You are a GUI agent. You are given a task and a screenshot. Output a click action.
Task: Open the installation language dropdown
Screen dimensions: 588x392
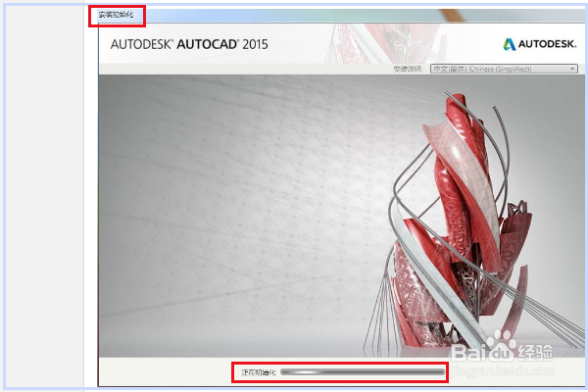504,69
